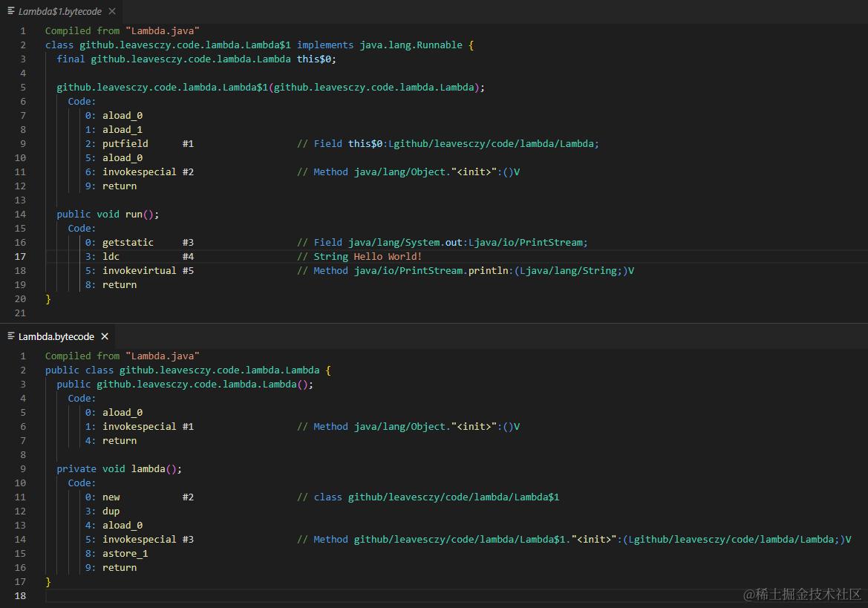Click the 'Lambda$1."<init>"' method comment on line 14
868x608 pixels.
pyautogui.click(x=568, y=539)
